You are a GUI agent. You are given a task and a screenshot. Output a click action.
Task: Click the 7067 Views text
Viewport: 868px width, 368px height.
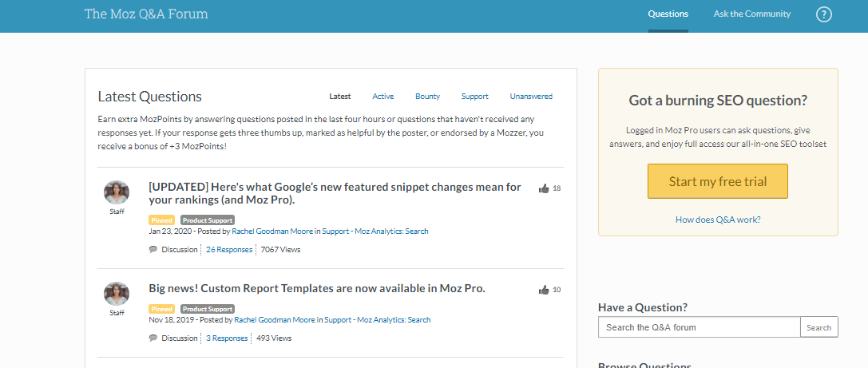(x=280, y=250)
